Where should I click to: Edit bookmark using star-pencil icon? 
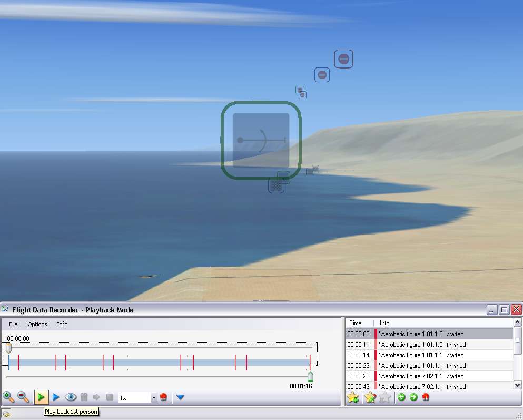point(370,397)
